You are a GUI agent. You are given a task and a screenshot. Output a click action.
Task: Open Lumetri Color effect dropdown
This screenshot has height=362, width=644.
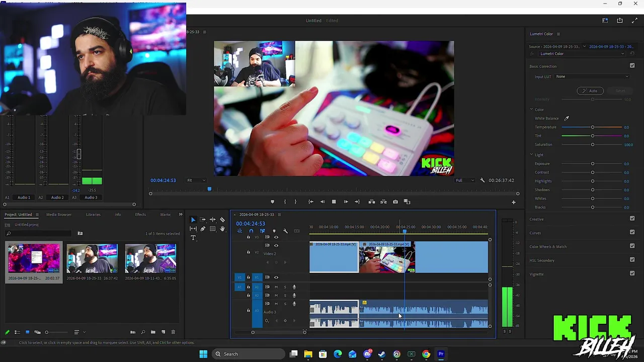pyautogui.click(x=583, y=54)
